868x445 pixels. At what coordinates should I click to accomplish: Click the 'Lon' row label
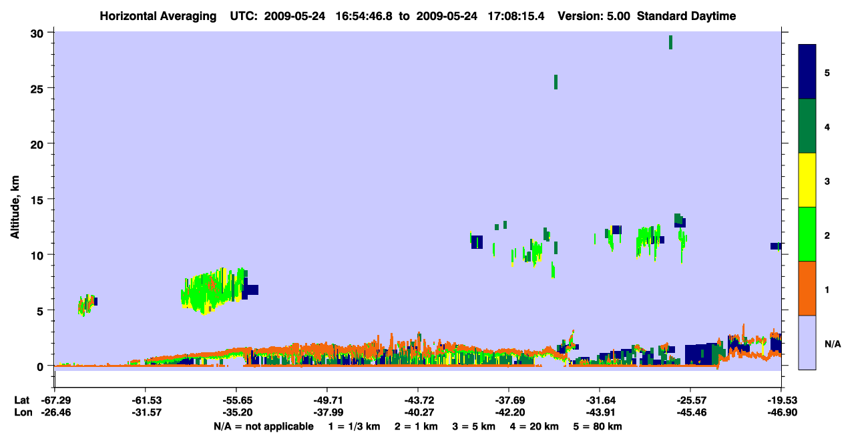point(22,412)
